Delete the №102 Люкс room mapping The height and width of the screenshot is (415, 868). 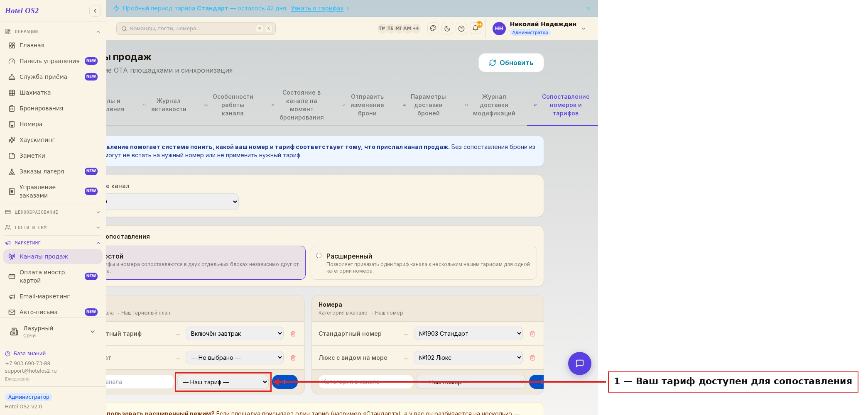(532, 358)
